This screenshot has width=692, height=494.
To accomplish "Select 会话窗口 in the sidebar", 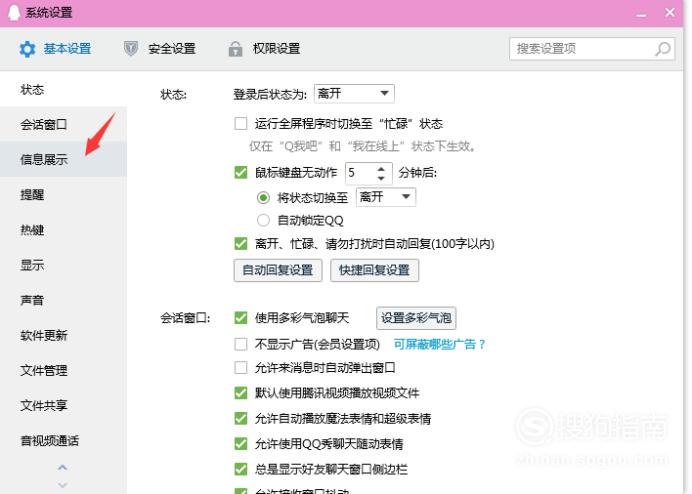I will coord(63,124).
